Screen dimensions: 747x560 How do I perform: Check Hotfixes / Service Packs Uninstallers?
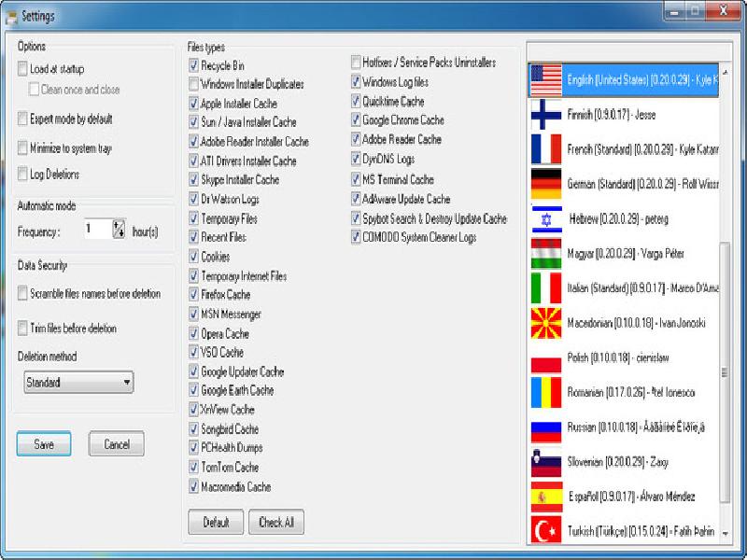coord(356,62)
